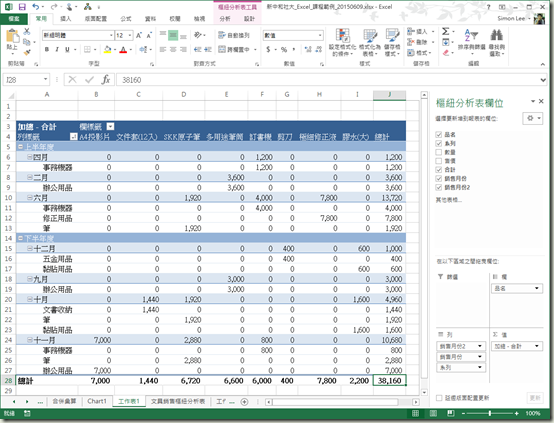Switch to the Chart1 sheet tab
Image resolution: width=554 pixels, height=423 pixels.
97,401
